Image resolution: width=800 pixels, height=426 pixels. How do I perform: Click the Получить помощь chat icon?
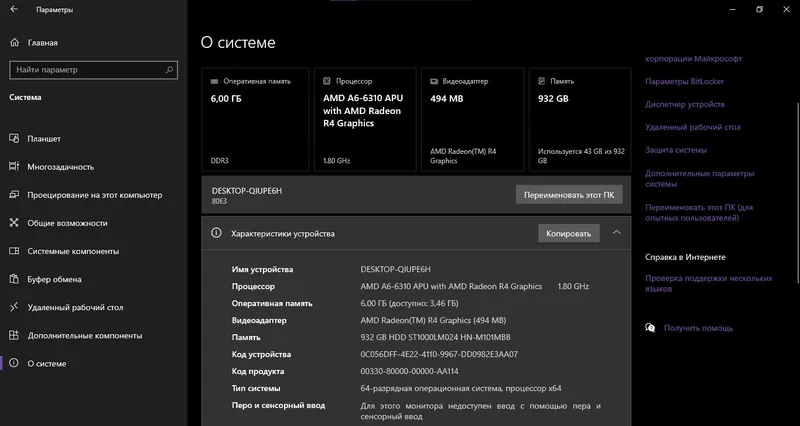point(650,328)
